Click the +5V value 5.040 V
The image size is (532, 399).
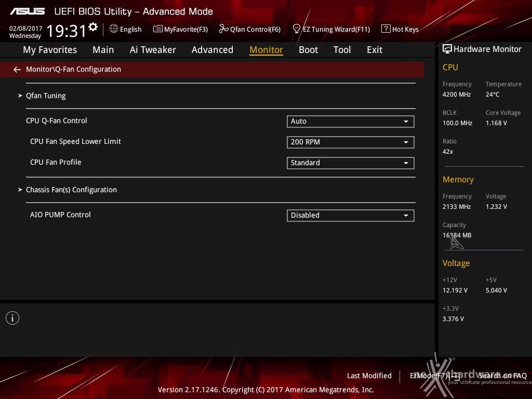click(496, 290)
